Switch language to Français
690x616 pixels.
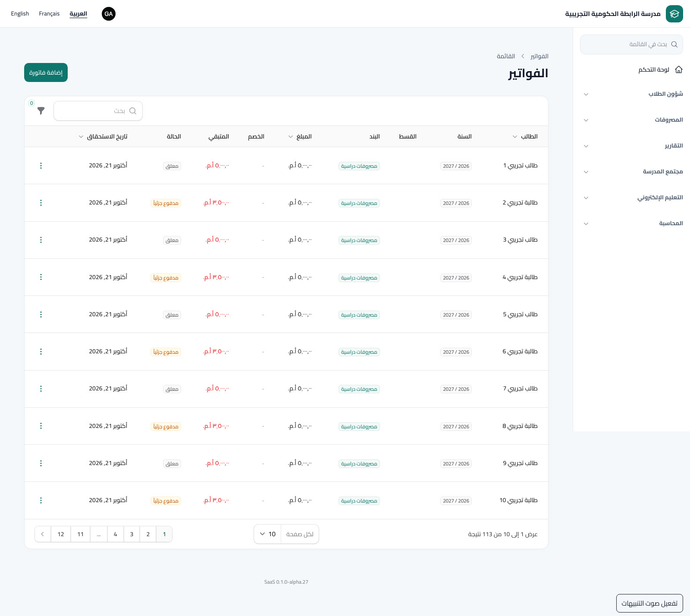[49, 14]
